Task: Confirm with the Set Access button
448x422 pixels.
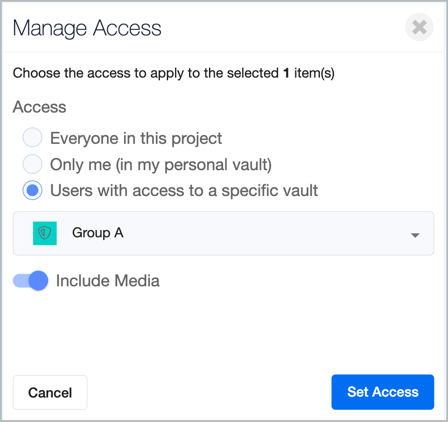Action: click(383, 392)
